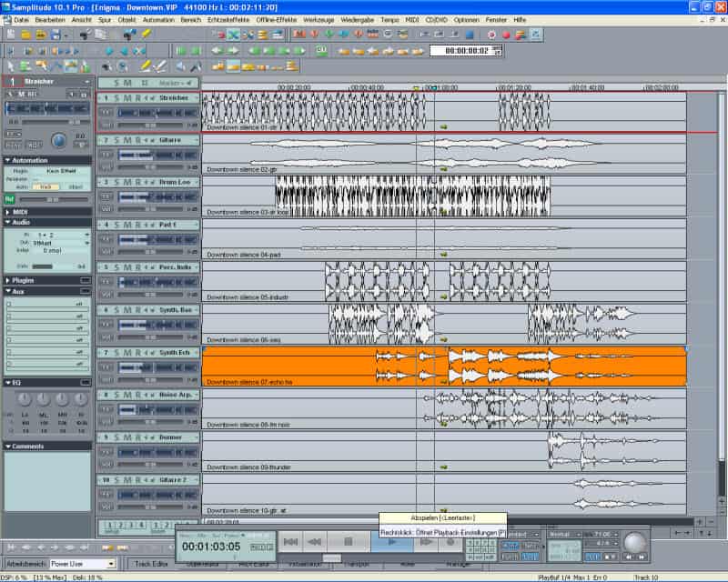Click the scissors cut icon in toolbar
Image resolution: width=728 pixels, height=582 pixels.
tap(233, 35)
